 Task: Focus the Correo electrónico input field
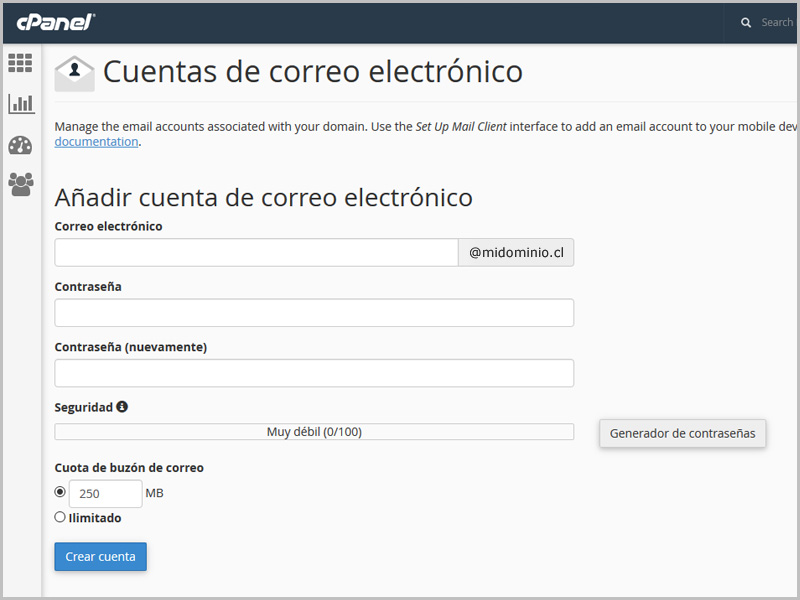256,252
